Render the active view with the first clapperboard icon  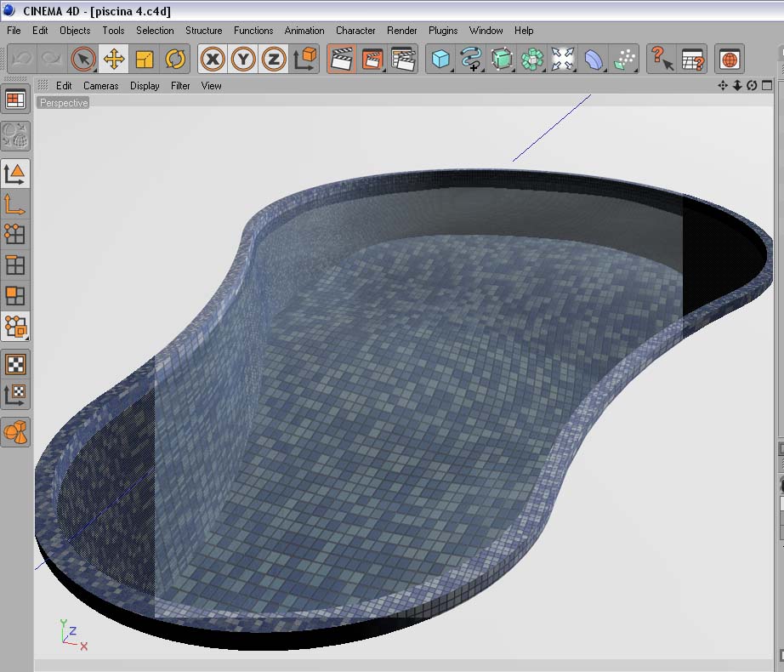(342, 60)
